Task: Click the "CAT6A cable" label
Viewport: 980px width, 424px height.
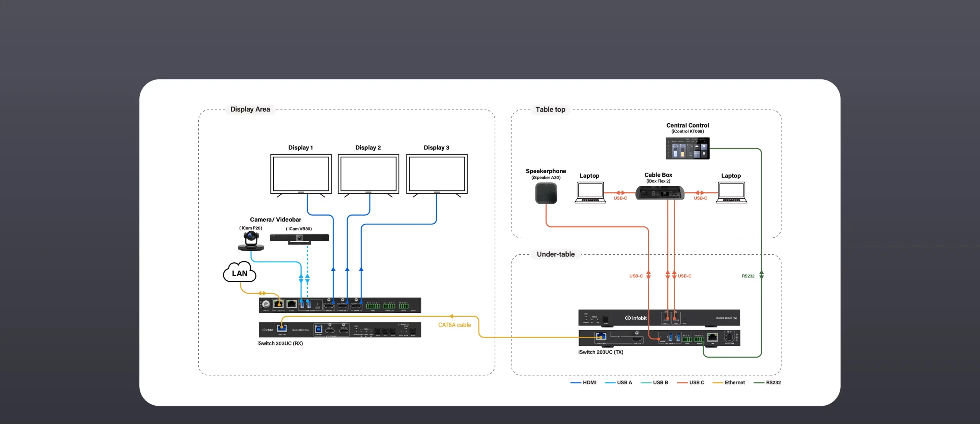Action: 454,325
